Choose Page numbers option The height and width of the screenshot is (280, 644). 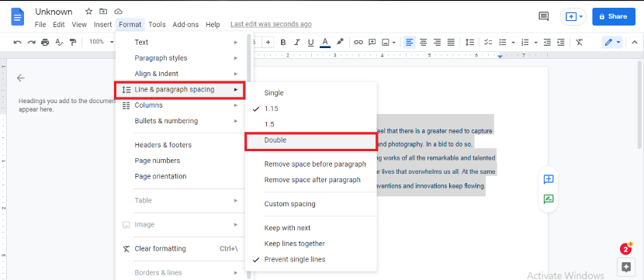point(181,161)
